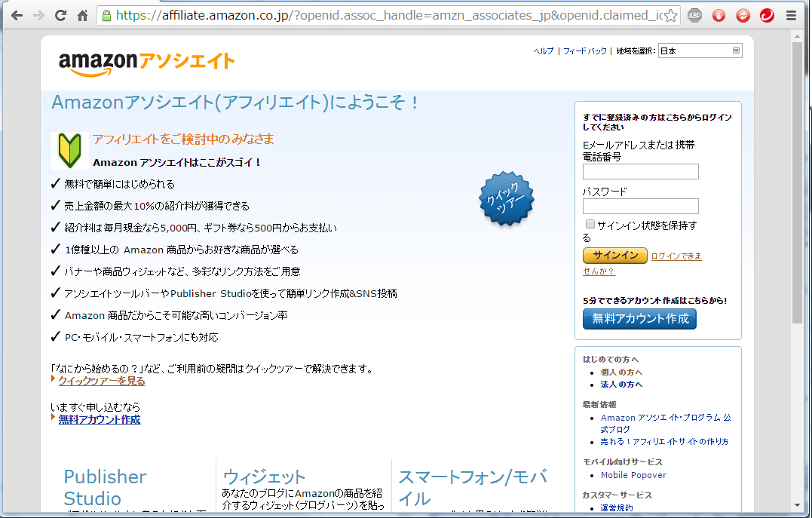
Task: Open the ログインできませんか？ link
Action: point(676,256)
